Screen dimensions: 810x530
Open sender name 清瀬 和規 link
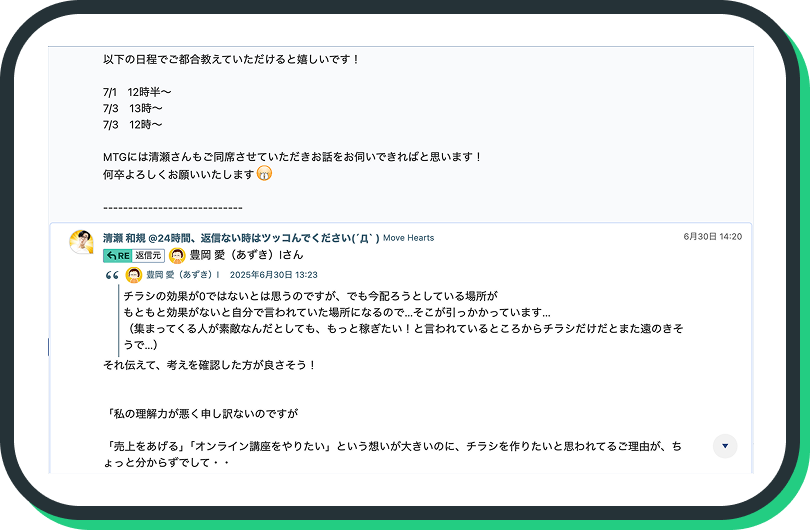click(124, 238)
